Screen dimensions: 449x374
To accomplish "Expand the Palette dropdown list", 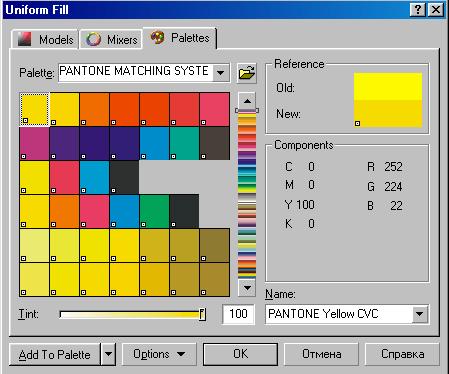I will click(x=221, y=72).
